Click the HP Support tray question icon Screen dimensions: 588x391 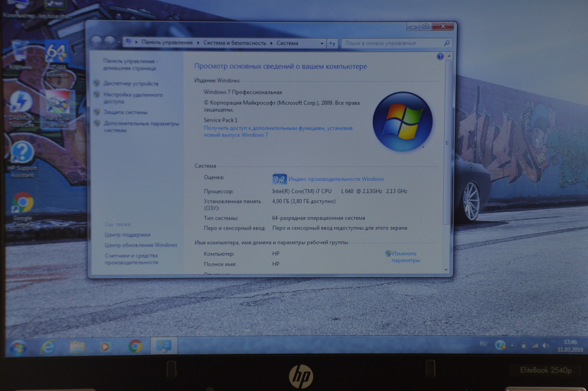[500, 345]
